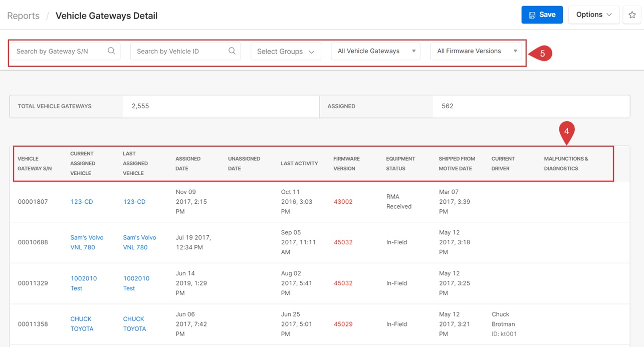This screenshot has width=644, height=347.
Task: Open the Options dropdown
Action: pyautogui.click(x=593, y=15)
